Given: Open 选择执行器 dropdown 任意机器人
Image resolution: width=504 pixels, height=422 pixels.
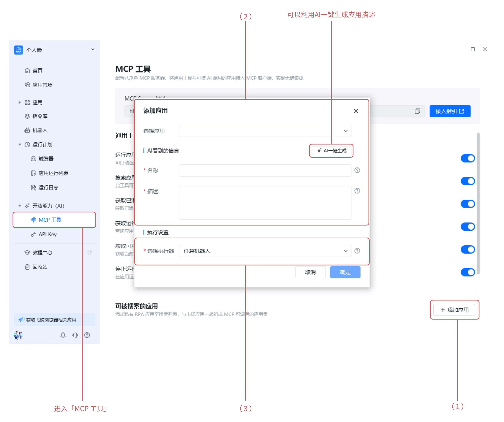Looking at the screenshot, I should tap(265, 251).
